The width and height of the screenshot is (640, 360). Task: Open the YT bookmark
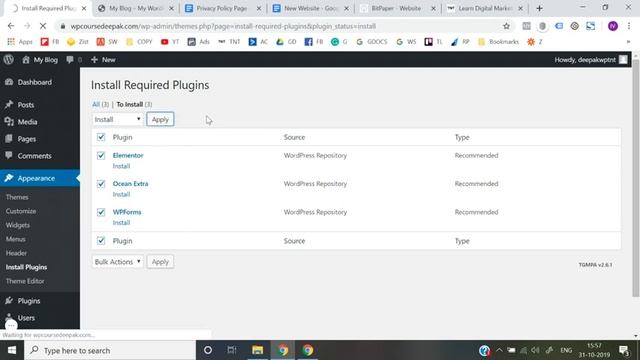click(x=170, y=42)
